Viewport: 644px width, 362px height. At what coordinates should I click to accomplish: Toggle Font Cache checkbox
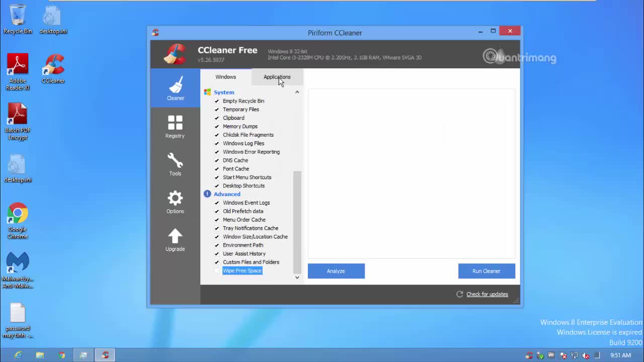click(217, 169)
